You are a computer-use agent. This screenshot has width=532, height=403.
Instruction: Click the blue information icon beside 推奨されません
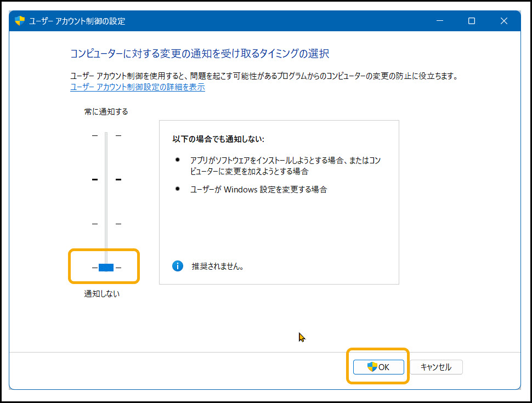click(x=178, y=266)
